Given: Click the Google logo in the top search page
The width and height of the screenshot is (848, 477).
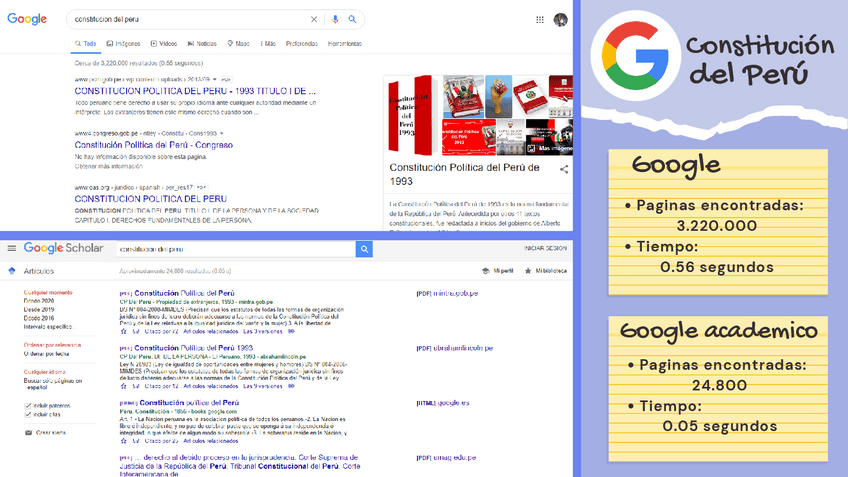Looking at the screenshot, I should point(27,19).
